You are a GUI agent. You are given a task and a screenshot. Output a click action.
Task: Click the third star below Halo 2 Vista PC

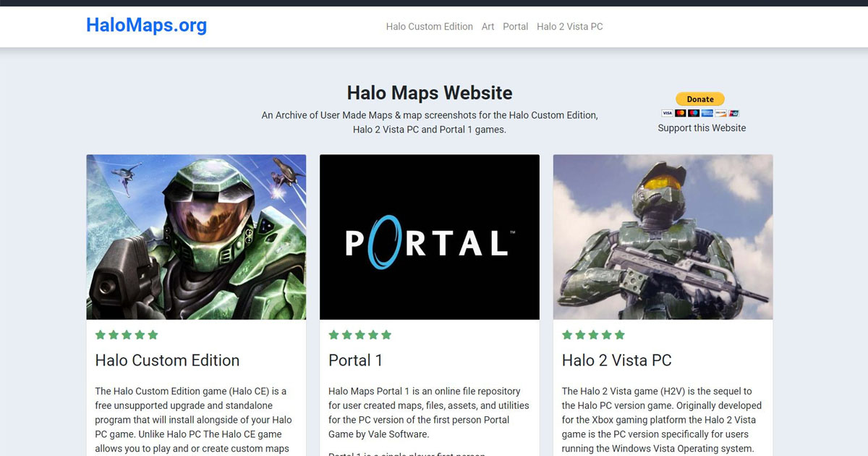click(x=594, y=334)
